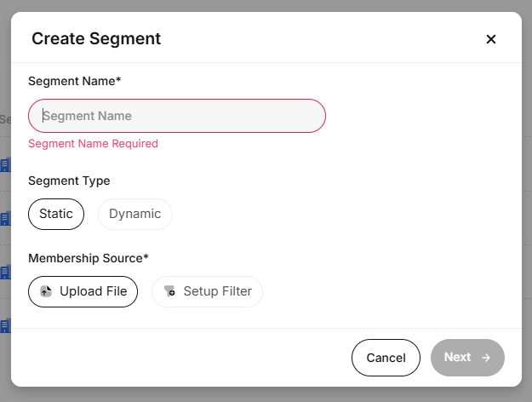Click the Segment Name input field

(177, 116)
